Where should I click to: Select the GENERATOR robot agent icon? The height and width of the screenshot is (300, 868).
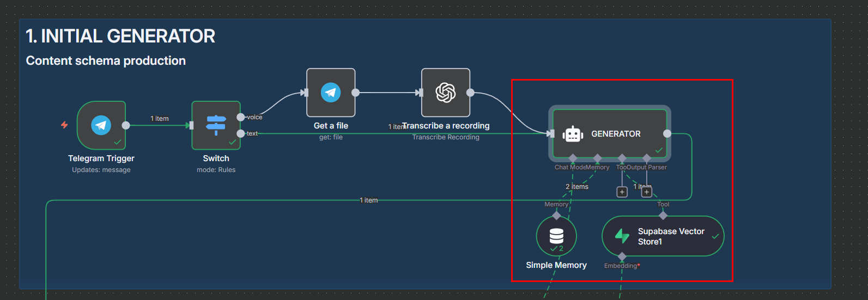pyautogui.click(x=573, y=134)
